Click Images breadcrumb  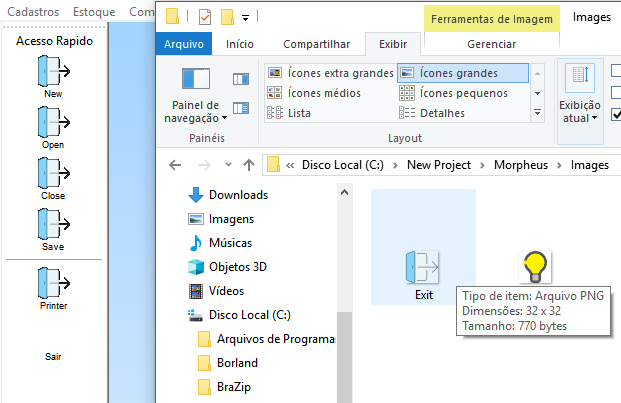(590, 165)
